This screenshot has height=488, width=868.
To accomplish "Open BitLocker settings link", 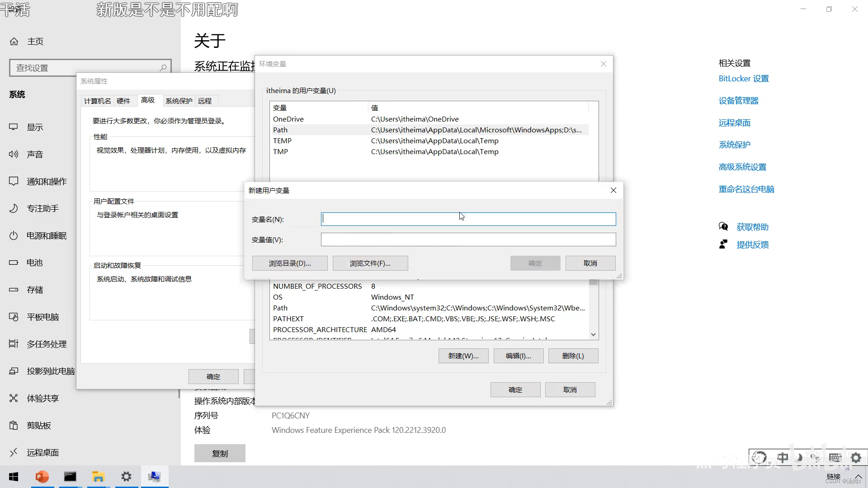I will tap(744, 79).
